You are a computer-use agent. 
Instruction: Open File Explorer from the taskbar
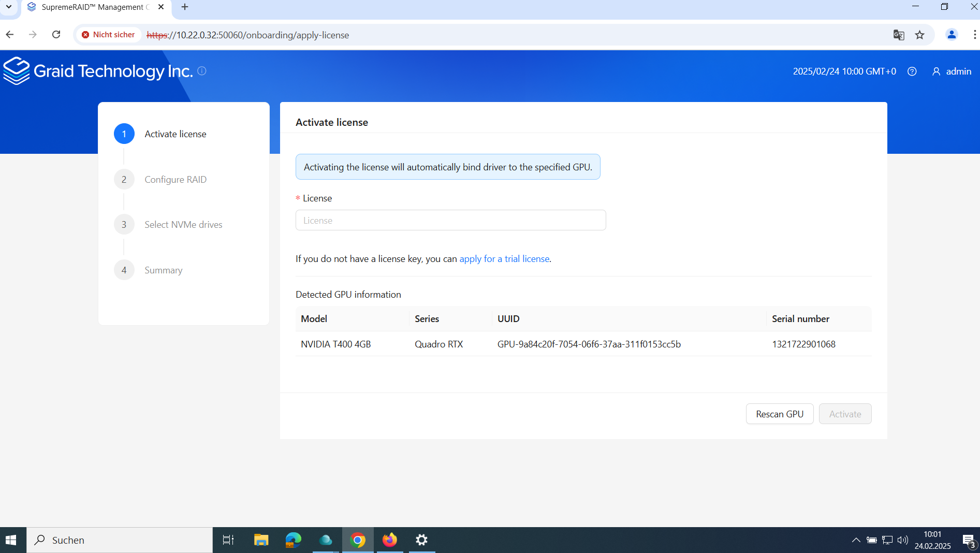pos(261,540)
